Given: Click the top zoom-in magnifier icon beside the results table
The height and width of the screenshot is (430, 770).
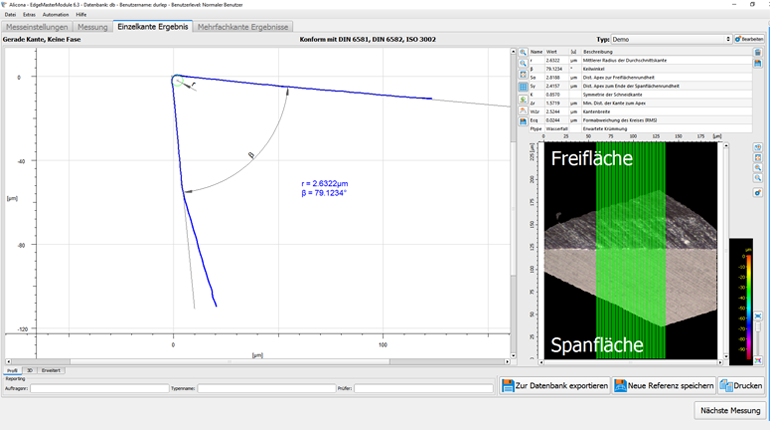Looking at the screenshot, I should pyautogui.click(x=523, y=51).
